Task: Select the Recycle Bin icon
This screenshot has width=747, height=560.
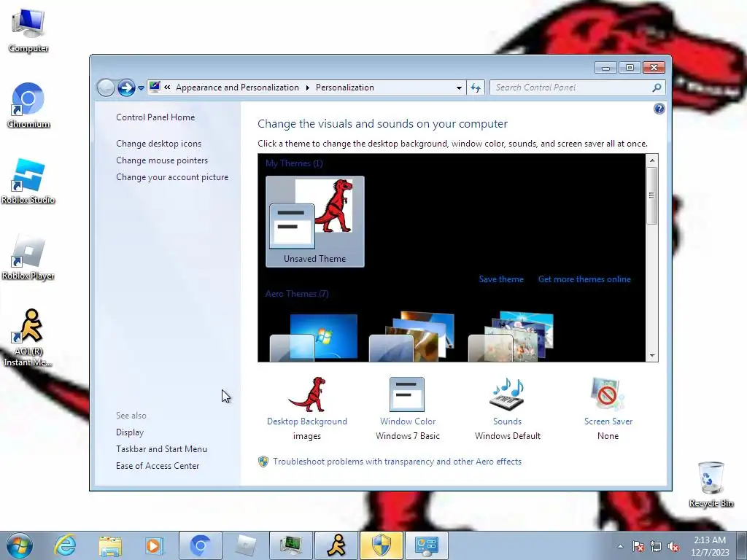Action: click(x=711, y=484)
